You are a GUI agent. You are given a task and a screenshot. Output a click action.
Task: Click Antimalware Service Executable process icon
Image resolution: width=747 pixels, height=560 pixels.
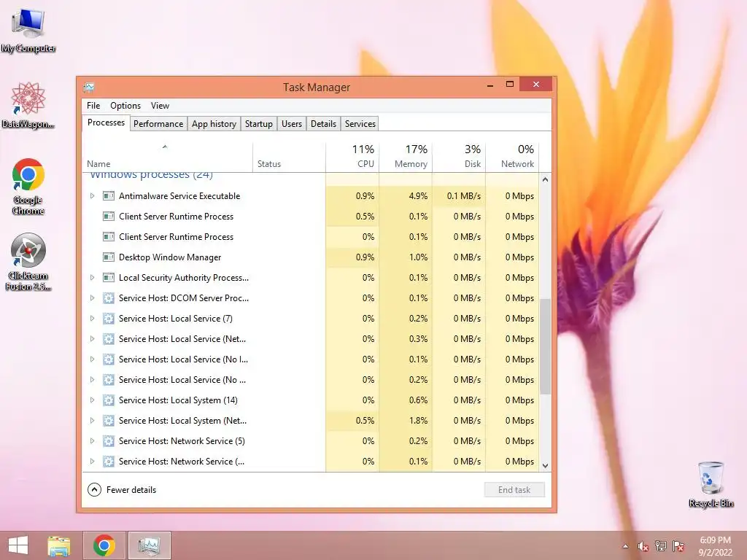coord(109,195)
